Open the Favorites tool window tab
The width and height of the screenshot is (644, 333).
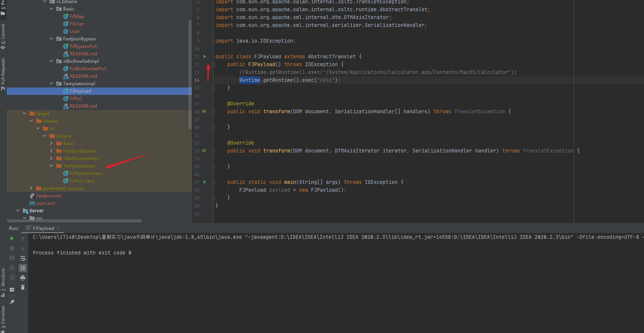tap(3, 319)
